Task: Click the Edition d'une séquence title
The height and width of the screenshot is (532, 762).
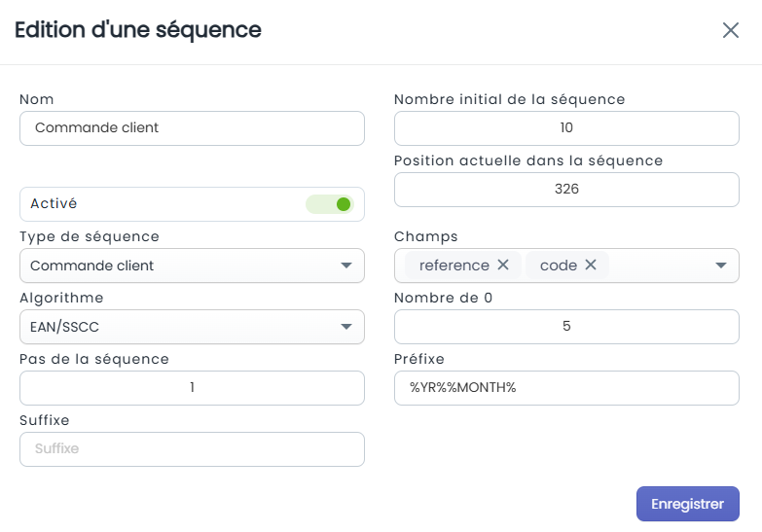Action: click(x=138, y=30)
